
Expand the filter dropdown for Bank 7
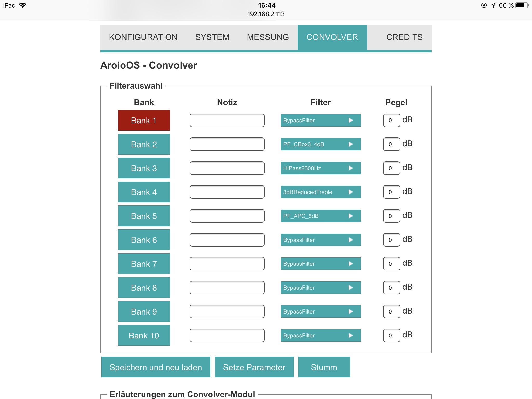point(321,264)
